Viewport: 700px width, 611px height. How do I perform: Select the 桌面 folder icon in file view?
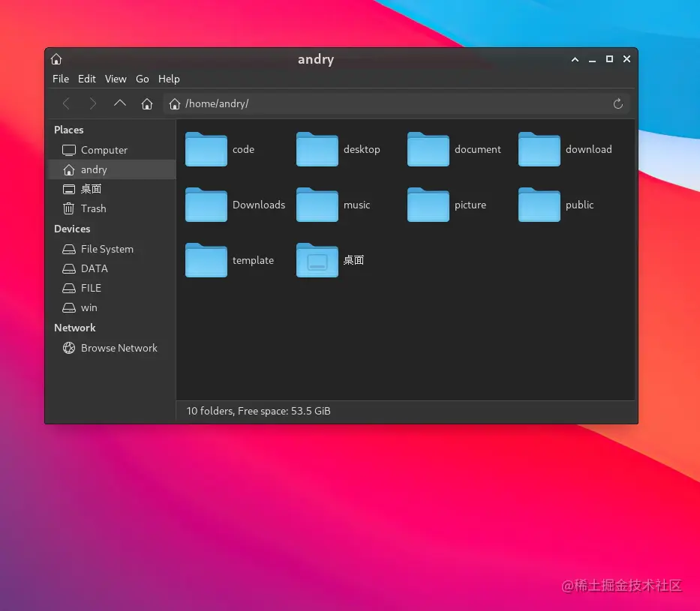tap(317, 260)
